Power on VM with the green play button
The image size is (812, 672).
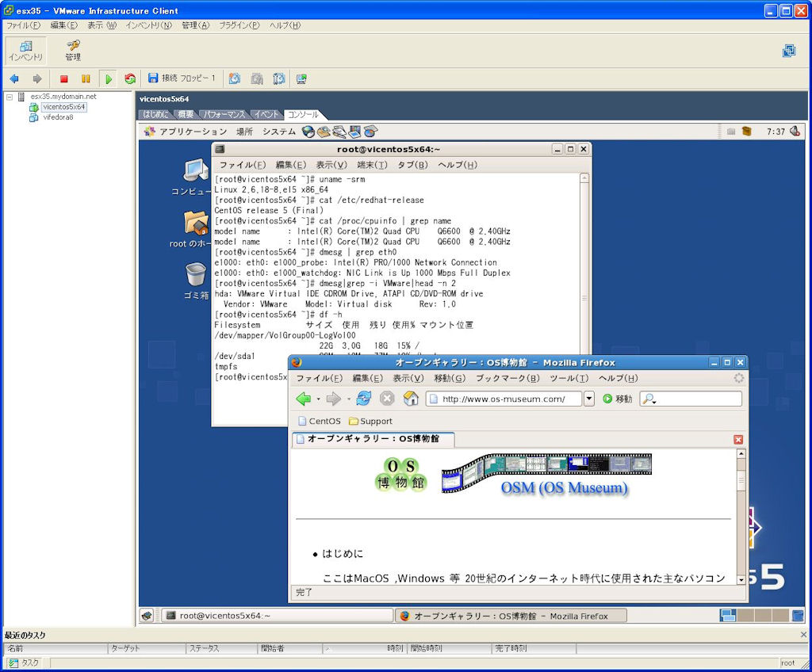tap(108, 78)
